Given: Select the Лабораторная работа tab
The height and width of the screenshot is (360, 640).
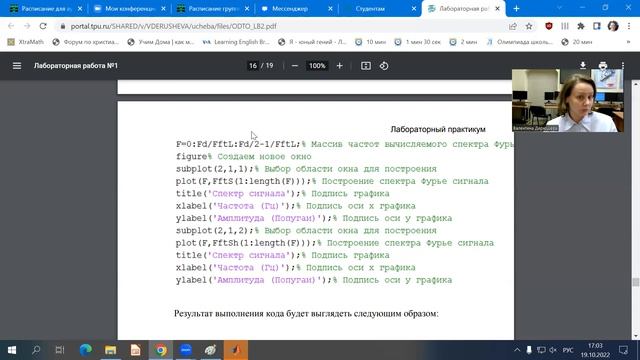Looking at the screenshot, I should [463, 8].
